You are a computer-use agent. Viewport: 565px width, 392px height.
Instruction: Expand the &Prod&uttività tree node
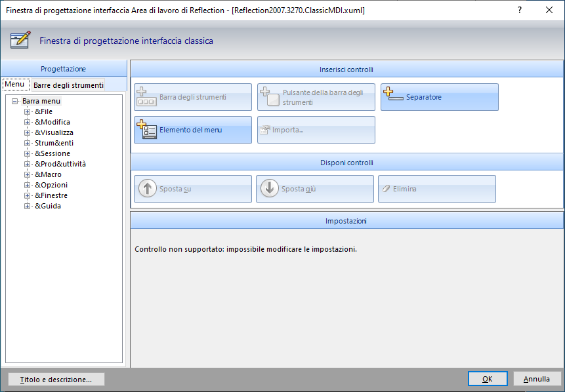coord(27,164)
